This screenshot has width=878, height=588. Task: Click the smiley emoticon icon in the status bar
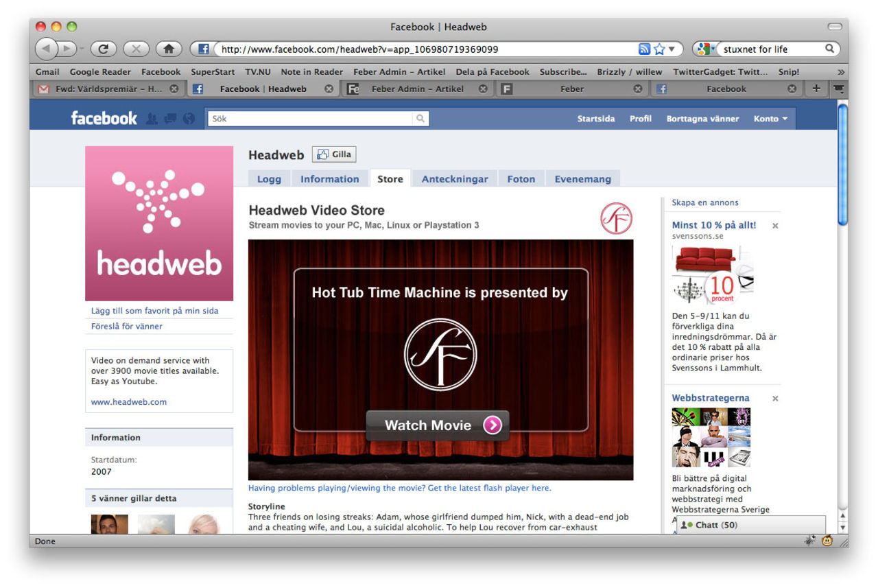827,541
